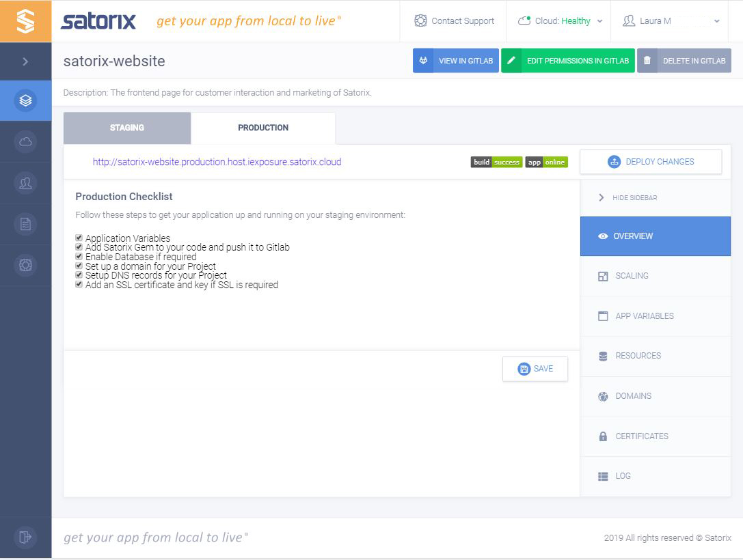Viewport: 743px width, 560px height.
Task: Click the header tagline get your app
Action: pos(249,20)
